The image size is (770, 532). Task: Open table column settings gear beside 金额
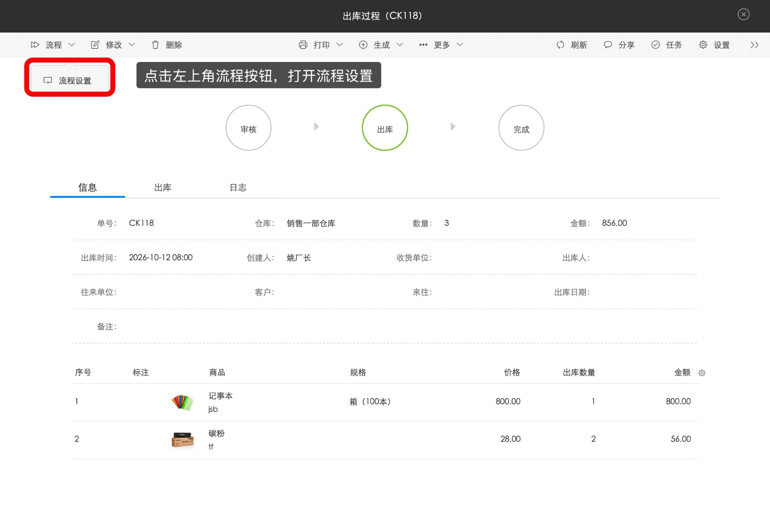pyautogui.click(x=702, y=373)
